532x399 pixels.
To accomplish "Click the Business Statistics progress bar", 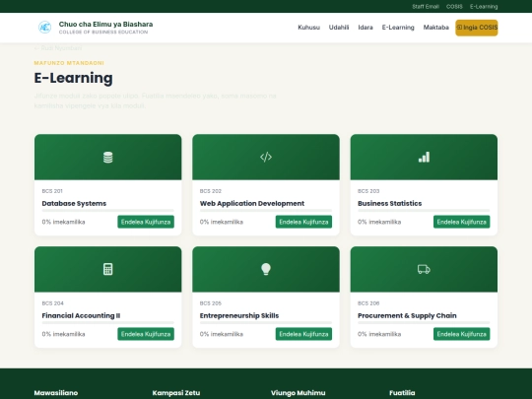I will tap(424, 211).
